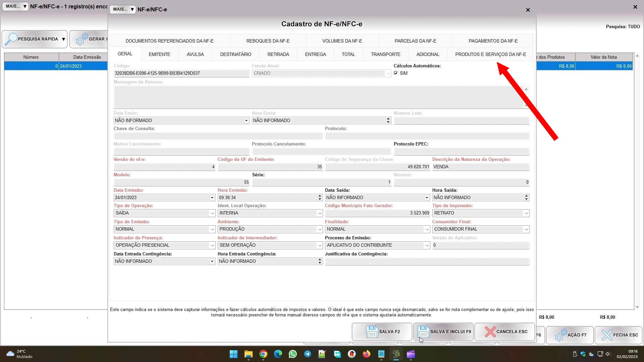This screenshot has width=644, height=362.
Task: Launch Google Chrome from the taskbar
Action: (263, 354)
